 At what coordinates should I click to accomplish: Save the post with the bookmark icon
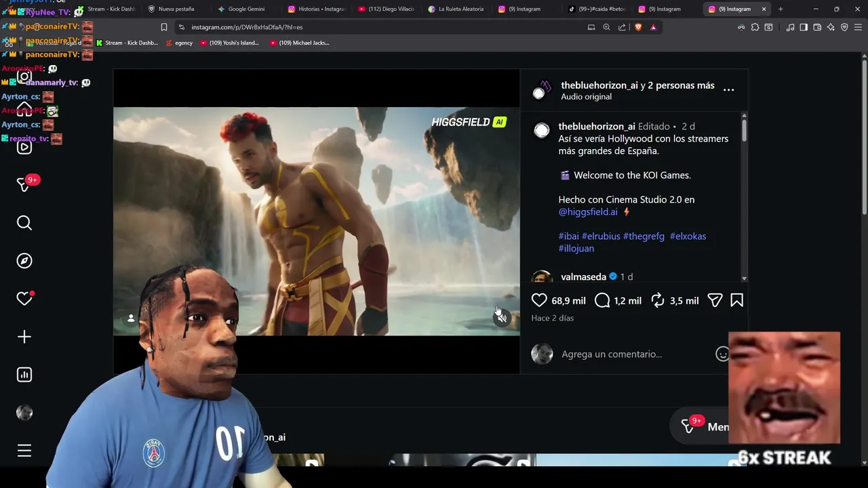(736, 300)
